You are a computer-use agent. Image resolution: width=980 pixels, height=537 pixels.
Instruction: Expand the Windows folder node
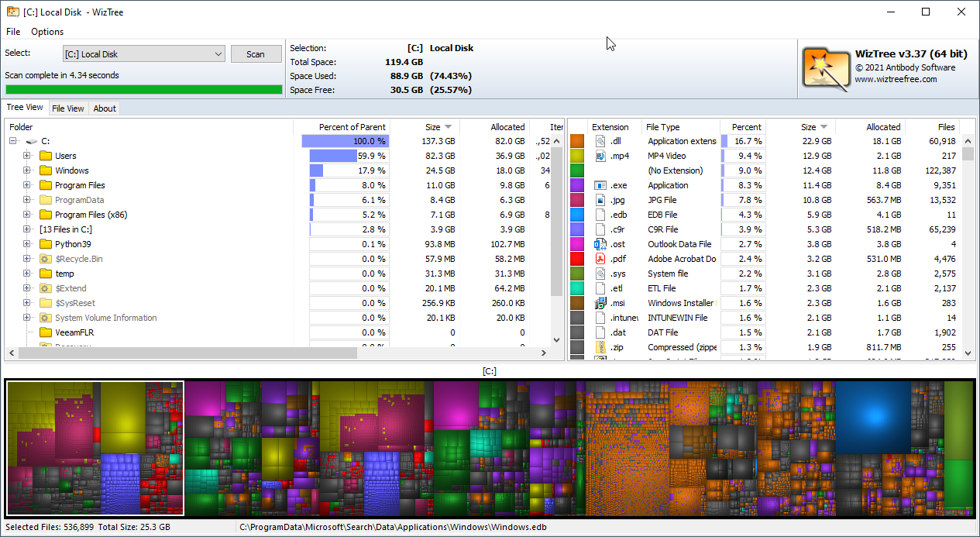[x=27, y=170]
